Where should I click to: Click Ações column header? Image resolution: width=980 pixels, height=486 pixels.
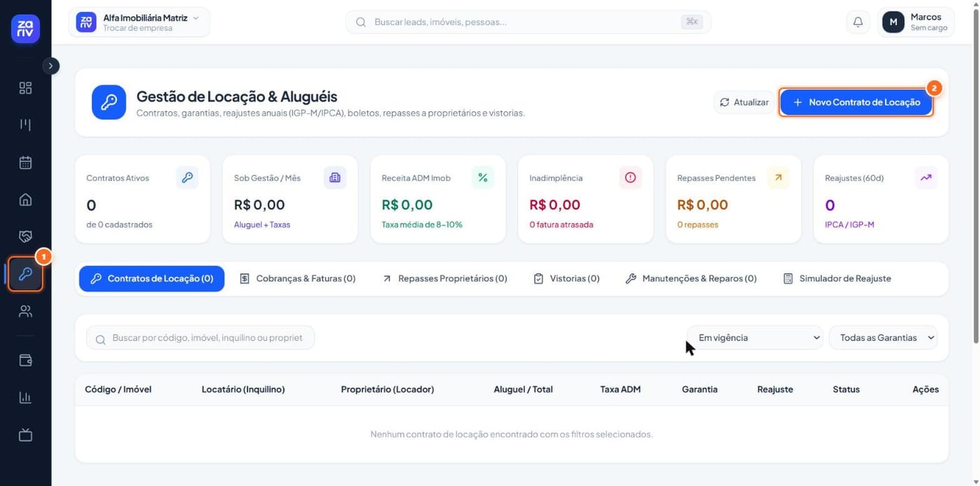(x=925, y=389)
